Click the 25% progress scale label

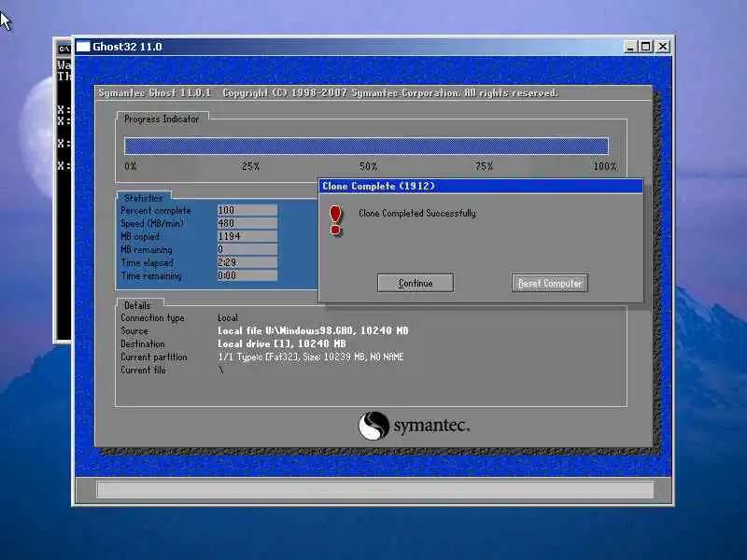(250, 166)
